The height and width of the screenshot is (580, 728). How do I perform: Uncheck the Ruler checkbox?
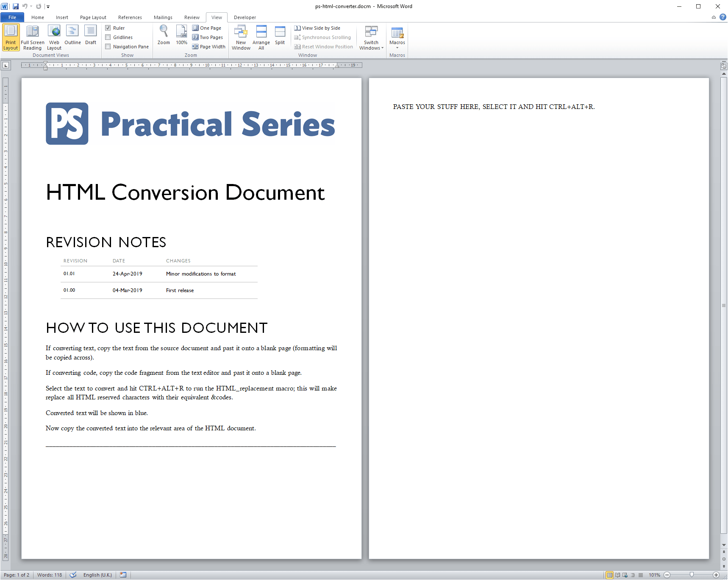pos(108,28)
